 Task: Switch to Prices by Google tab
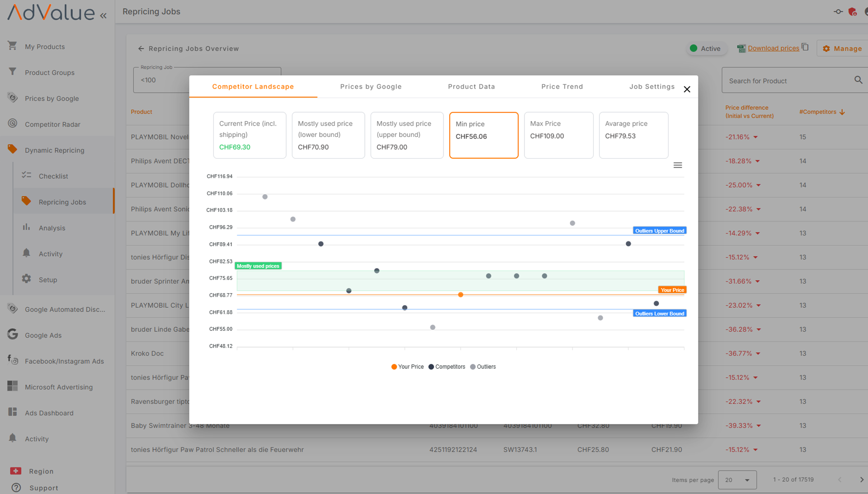click(371, 87)
